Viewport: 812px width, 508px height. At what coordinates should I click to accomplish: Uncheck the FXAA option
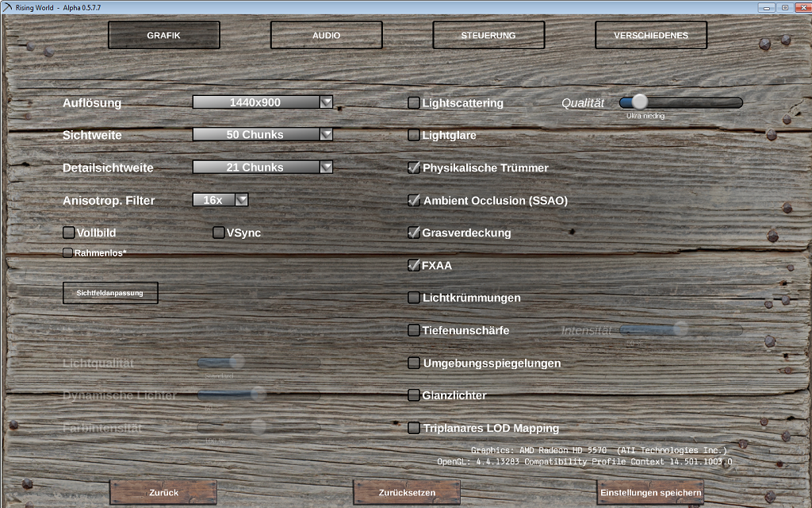click(414, 266)
